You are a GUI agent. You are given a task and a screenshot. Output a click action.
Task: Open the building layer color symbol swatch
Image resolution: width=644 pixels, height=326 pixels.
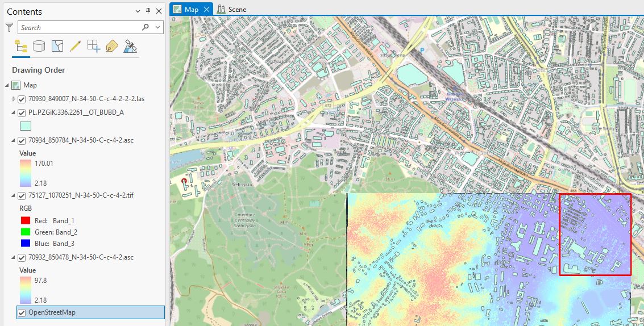coord(26,127)
